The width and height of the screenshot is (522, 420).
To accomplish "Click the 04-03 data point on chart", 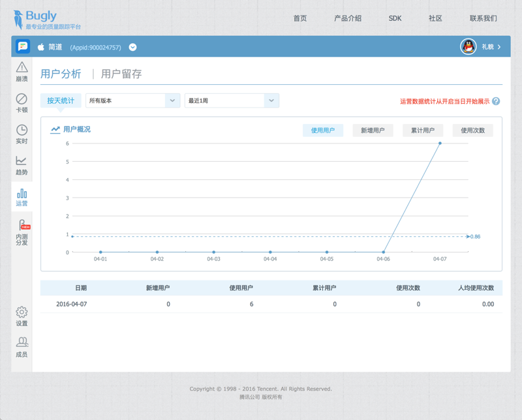I will [x=214, y=252].
